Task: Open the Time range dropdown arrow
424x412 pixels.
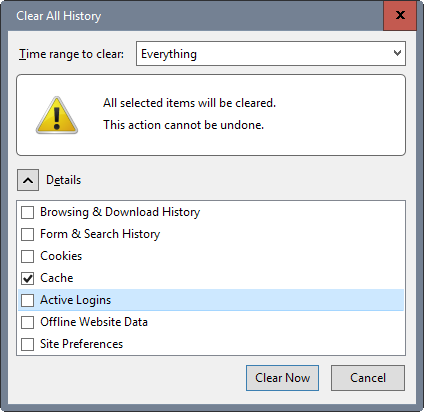Action: (x=397, y=53)
